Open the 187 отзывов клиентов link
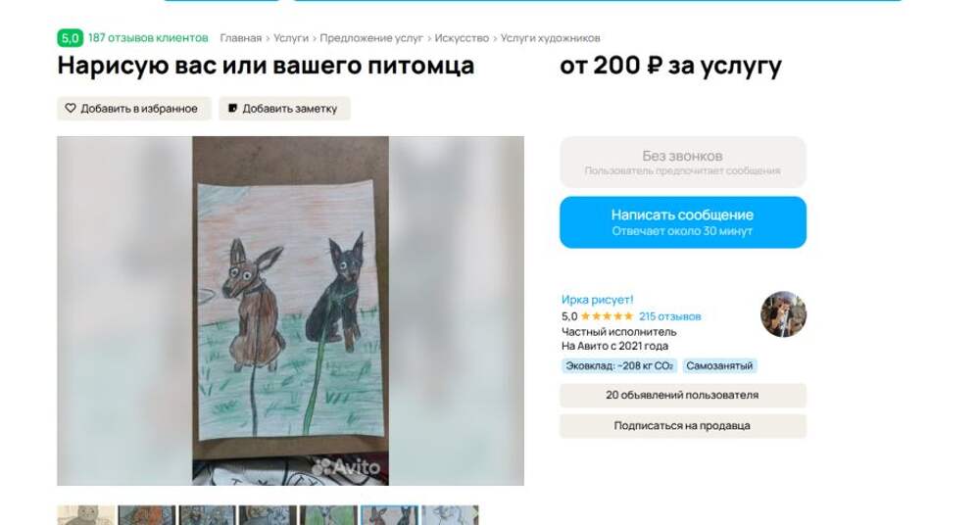The height and width of the screenshot is (525, 980). pyautogui.click(x=148, y=38)
